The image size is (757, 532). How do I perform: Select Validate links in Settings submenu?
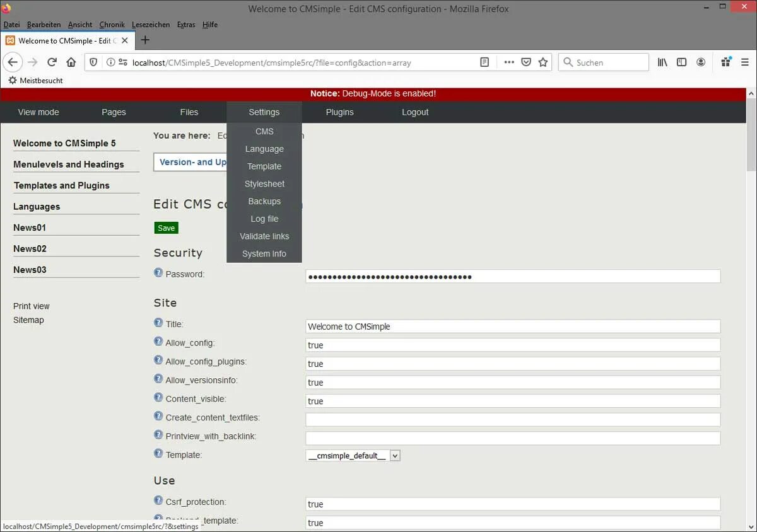[264, 236]
